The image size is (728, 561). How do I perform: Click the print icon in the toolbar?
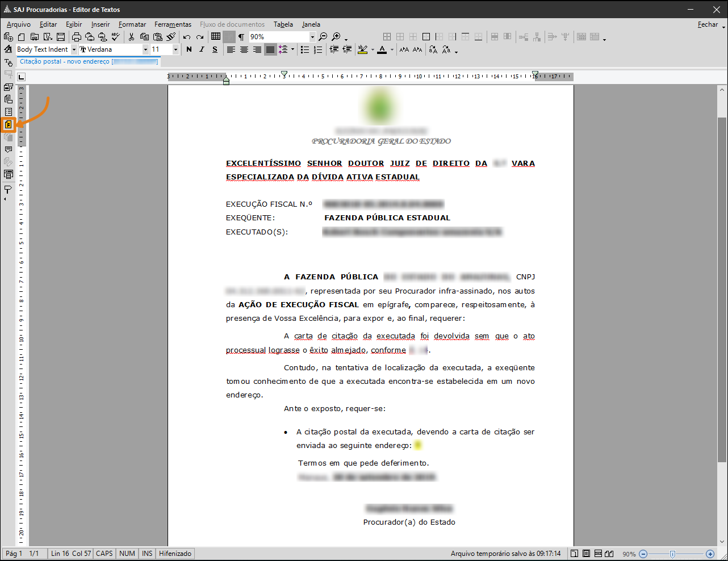pyautogui.click(x=77, y=36)
